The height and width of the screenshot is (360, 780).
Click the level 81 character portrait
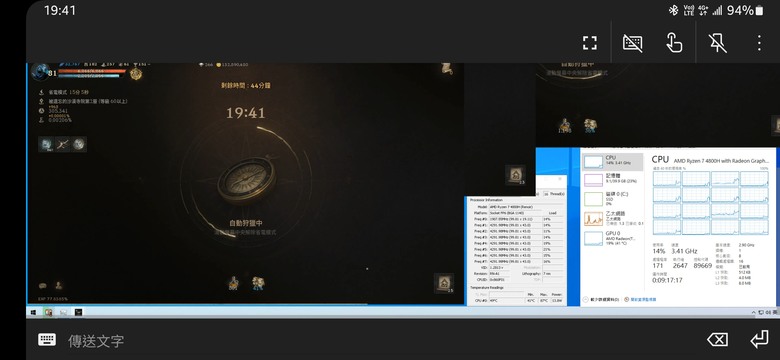(x=40, y=71)
